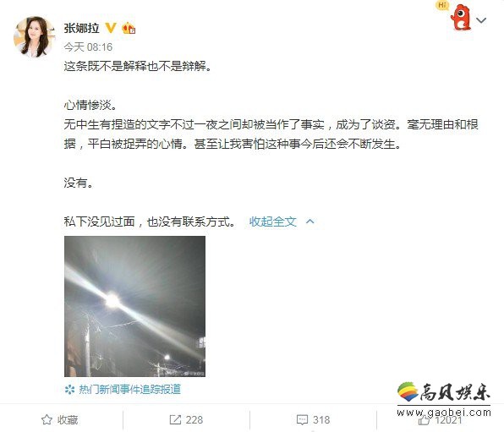Collapse post with 收起全文 link
The height and width of the screenshot is (432, 504).
[272, 221]
